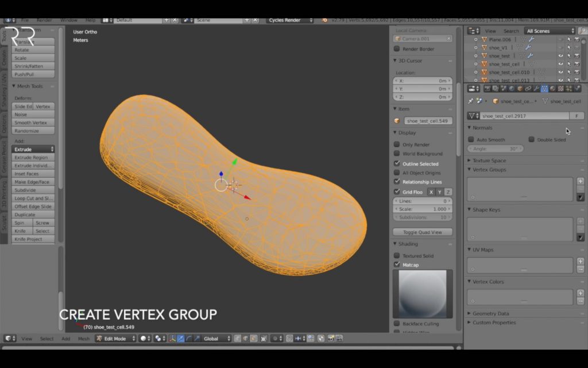Viewport: 588px width, 368px height.
Task: Open the outliner Search menu
Action: click(x=511, y=31)
